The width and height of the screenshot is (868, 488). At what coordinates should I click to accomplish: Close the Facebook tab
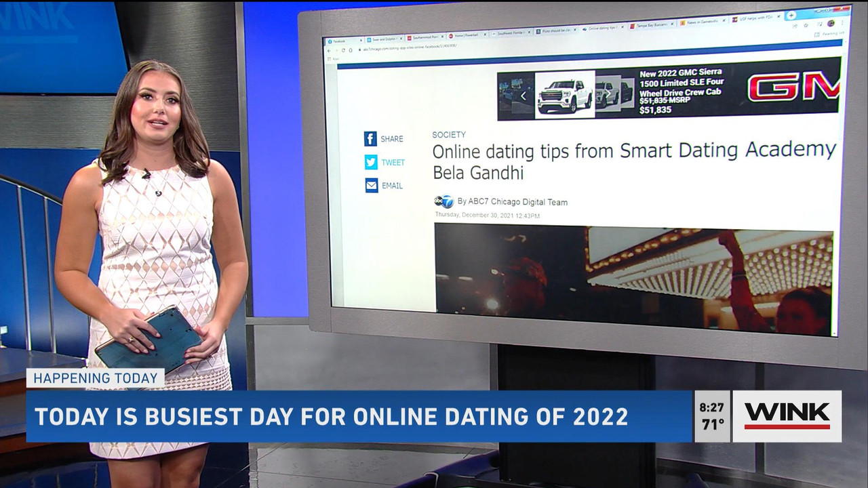click(x=361, y=41)
